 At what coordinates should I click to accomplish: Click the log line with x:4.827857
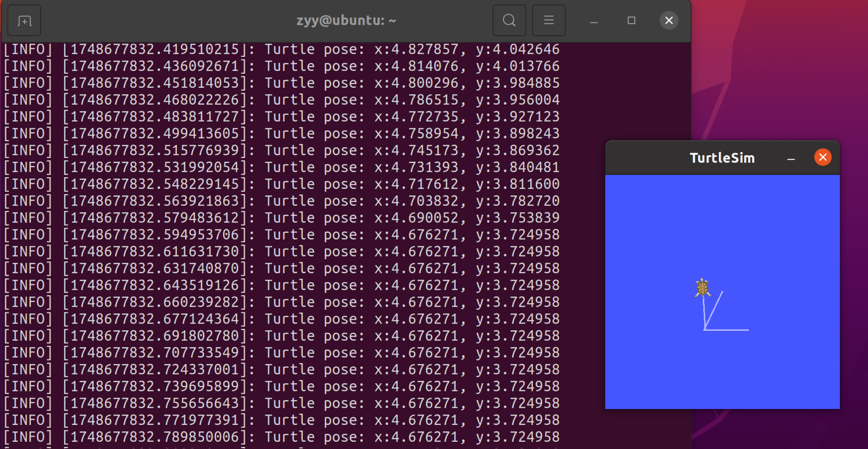point(281,49)
